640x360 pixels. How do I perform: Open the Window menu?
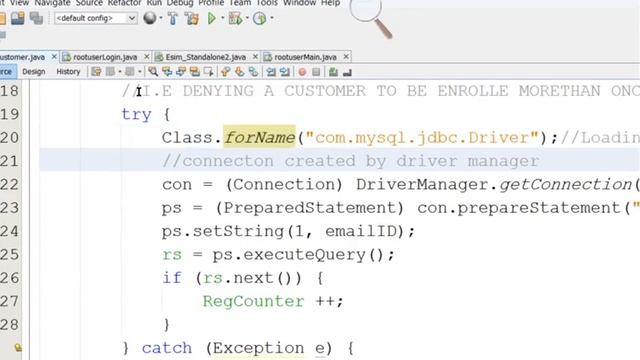tap(299, 3)
